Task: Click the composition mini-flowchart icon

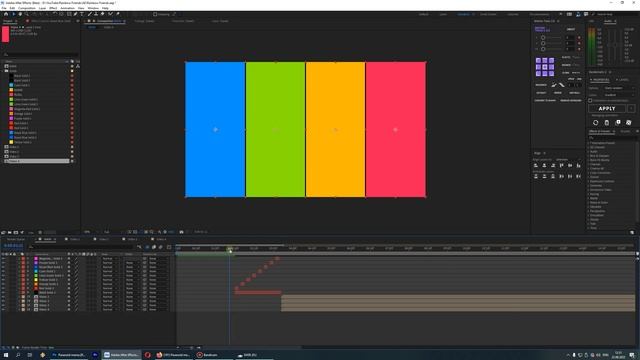Action: point(139,247)
